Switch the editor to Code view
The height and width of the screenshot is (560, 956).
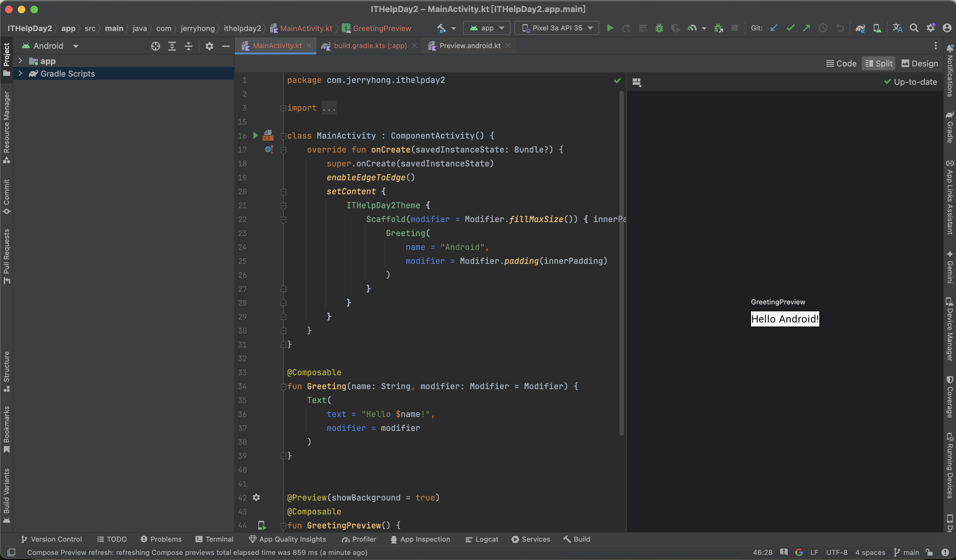[x=841, y=64]
